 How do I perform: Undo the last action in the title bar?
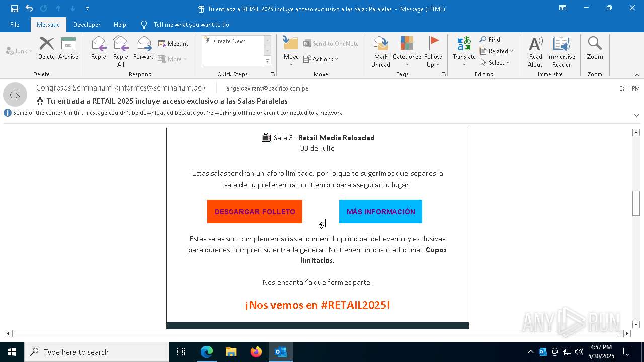[x=29, y=9]
